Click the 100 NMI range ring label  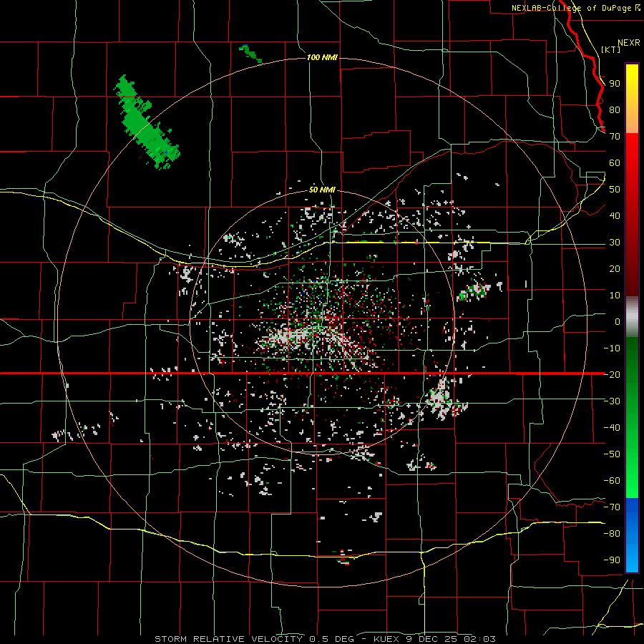click(x=322, y=57)
